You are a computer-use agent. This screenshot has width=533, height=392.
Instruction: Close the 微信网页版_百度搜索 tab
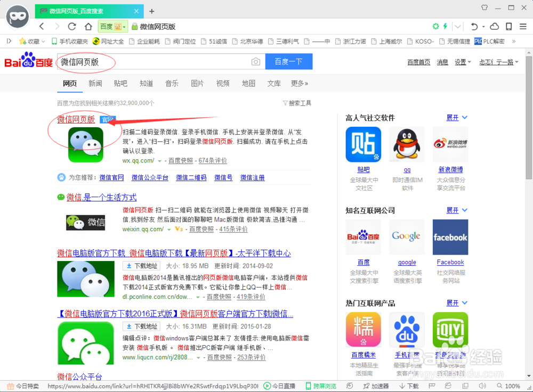pyautogui.click(x=136, y=11)
